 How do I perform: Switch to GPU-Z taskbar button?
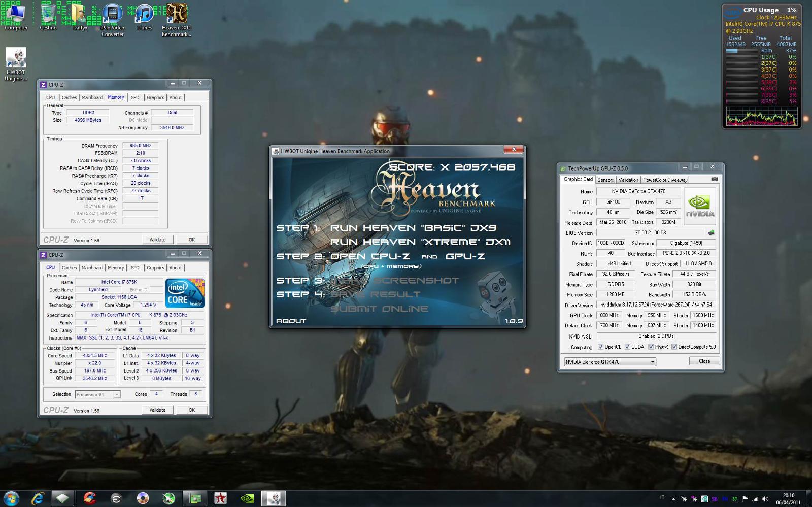[x=195, y=498]
